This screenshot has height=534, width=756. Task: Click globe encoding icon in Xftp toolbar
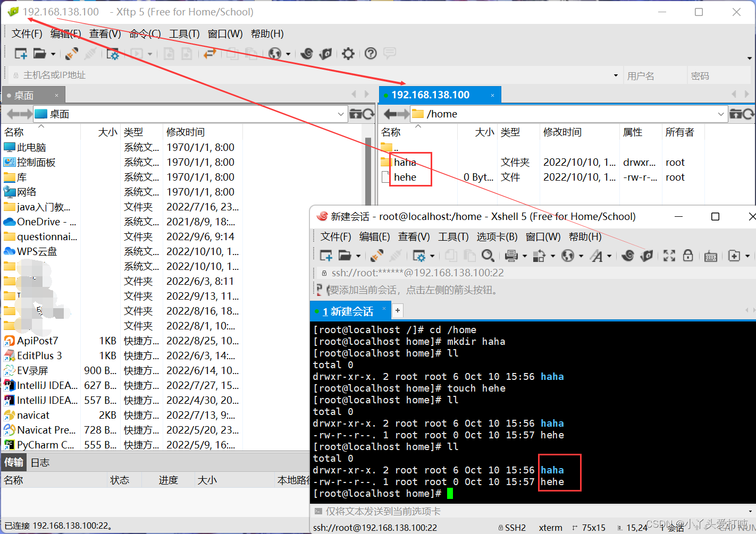[x=275, y=54]
